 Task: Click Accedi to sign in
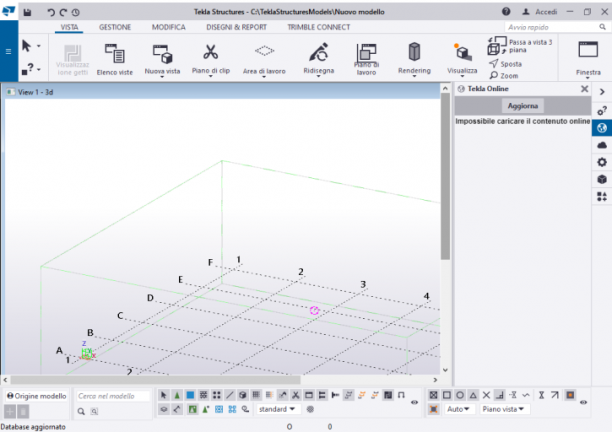pyautogui.click(x=540, y=12)
